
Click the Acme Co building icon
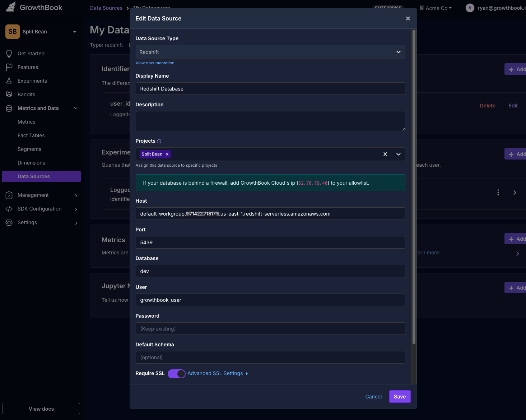(x=422, y=8)
